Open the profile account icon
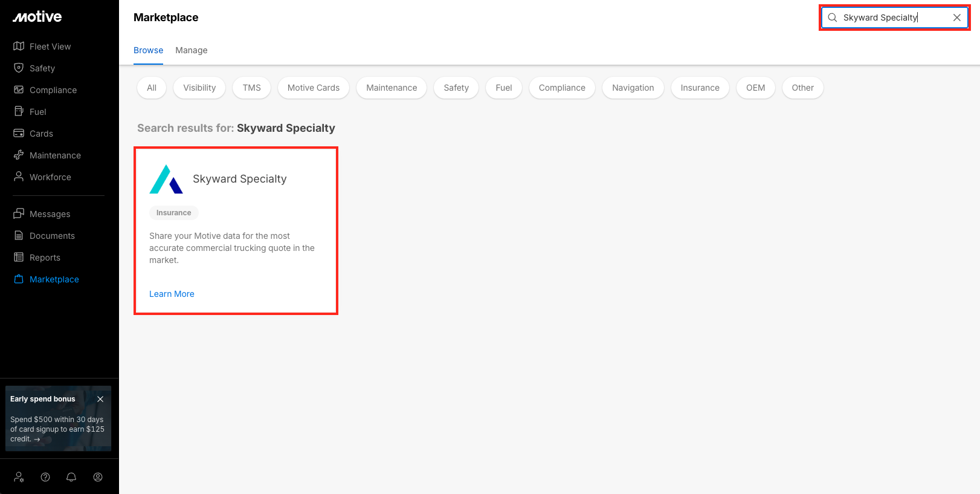The width and height of the screenshot is (980, 494). coord(98,477)
